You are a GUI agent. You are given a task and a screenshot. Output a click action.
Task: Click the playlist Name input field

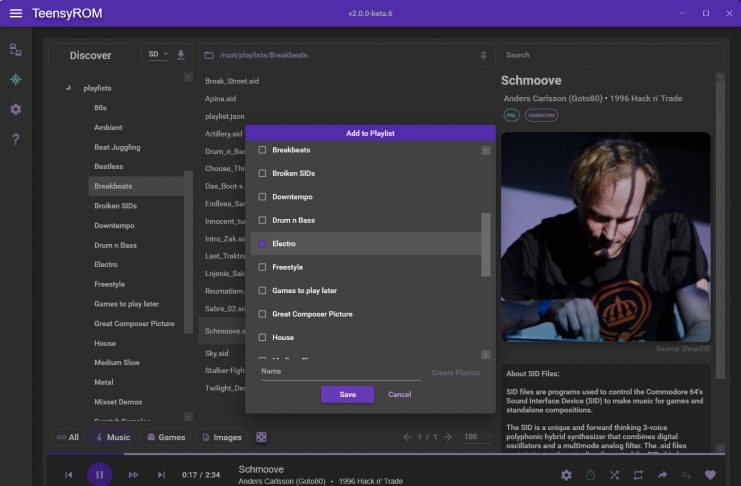(341, 372)
